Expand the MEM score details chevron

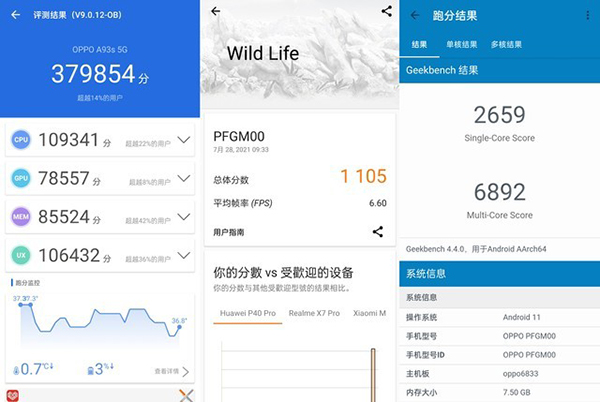182,216
